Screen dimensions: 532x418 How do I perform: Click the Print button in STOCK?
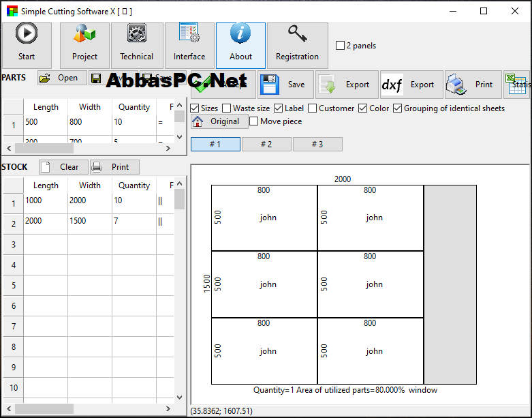[114, 167]
